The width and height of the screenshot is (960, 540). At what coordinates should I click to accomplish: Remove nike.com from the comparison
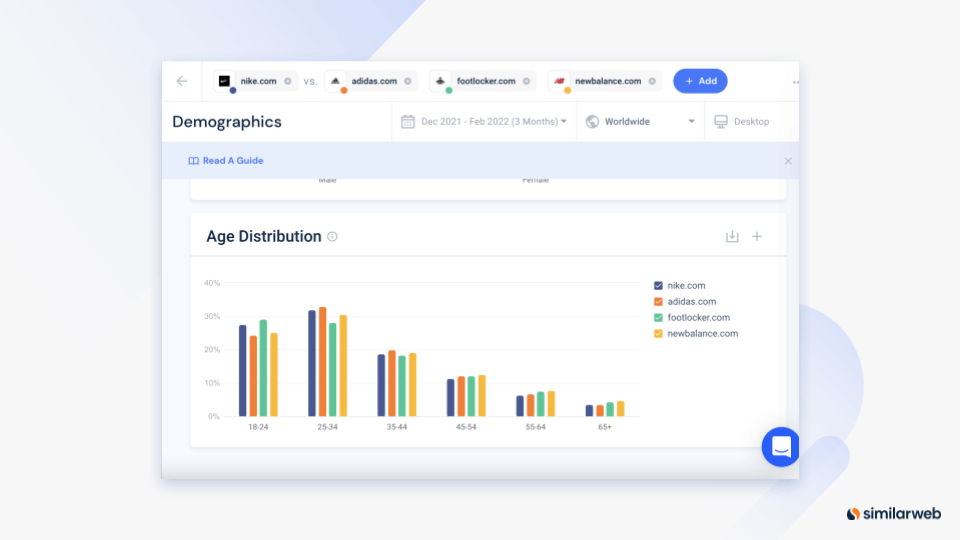tap(288, 81)
